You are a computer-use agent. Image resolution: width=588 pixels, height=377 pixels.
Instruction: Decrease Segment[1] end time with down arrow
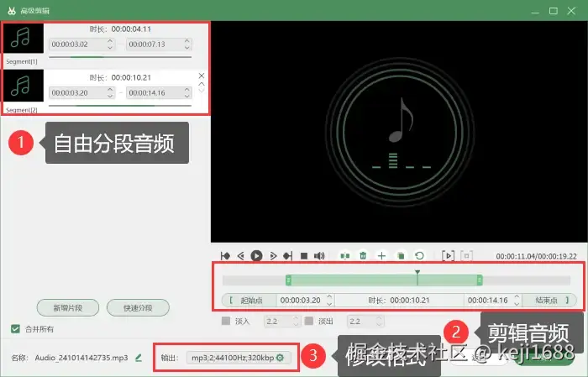click(x=187, y=48)
